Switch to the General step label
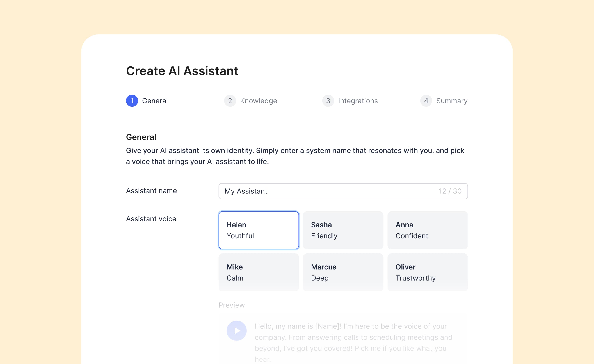The width and height of the screenshot is (594, 364). [155, 101]
